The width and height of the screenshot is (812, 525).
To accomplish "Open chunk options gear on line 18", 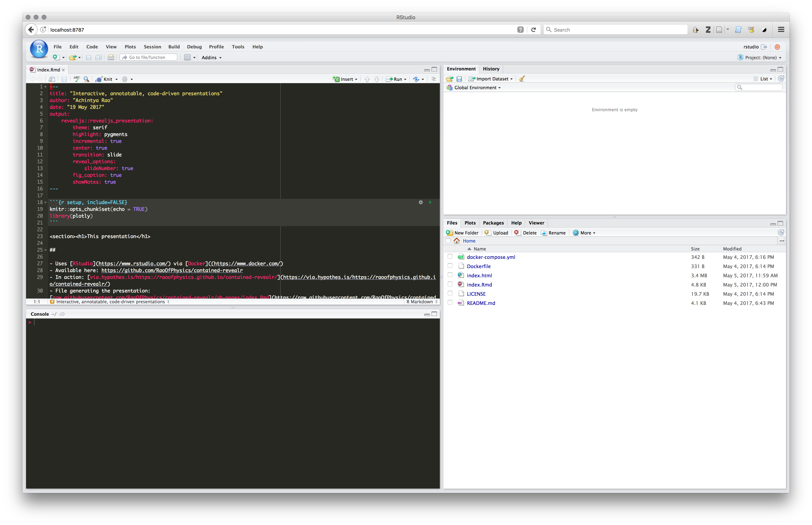I will [420, 202].
